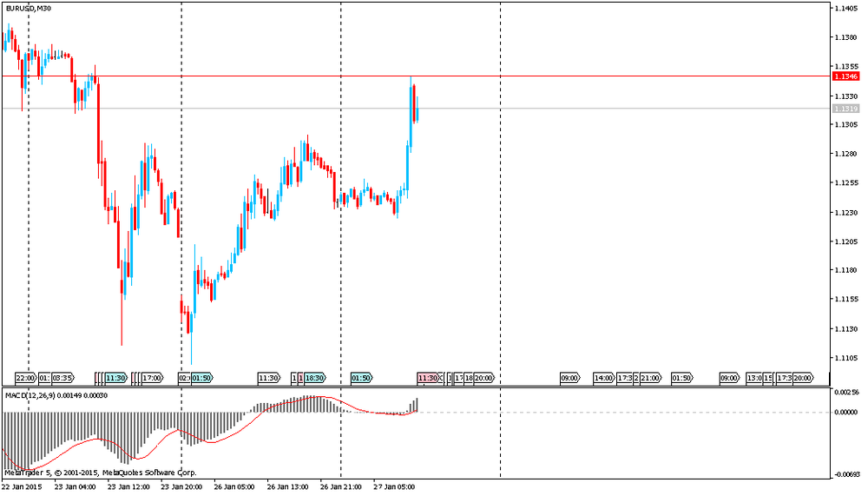The image size is (868, 496).
Task: Click the 1.1230 price scale value
Action: (x=846, y=212)
